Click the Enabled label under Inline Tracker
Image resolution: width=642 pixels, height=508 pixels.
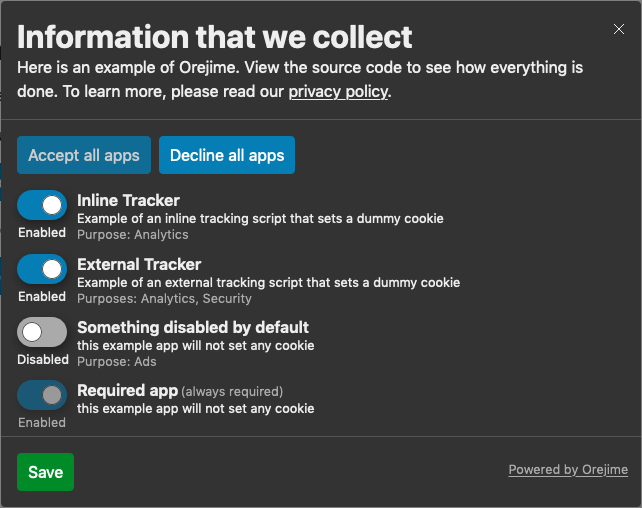pos(42,233)
